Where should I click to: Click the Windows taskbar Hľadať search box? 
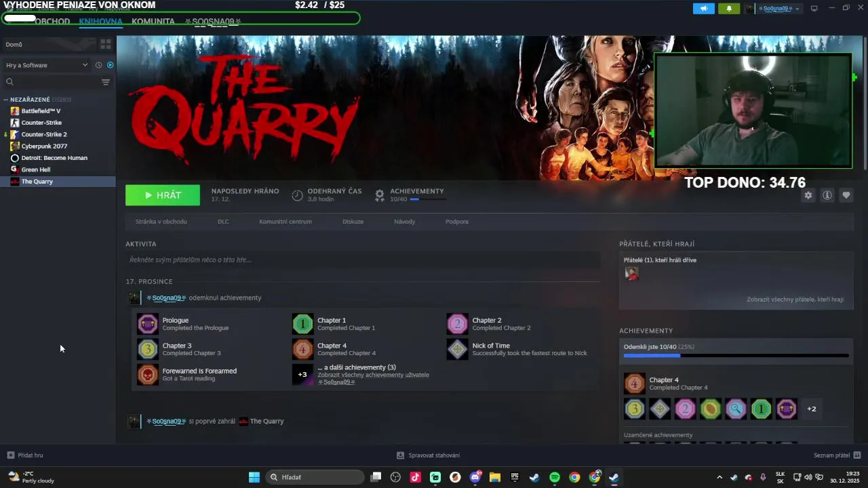tap(315, 477)
